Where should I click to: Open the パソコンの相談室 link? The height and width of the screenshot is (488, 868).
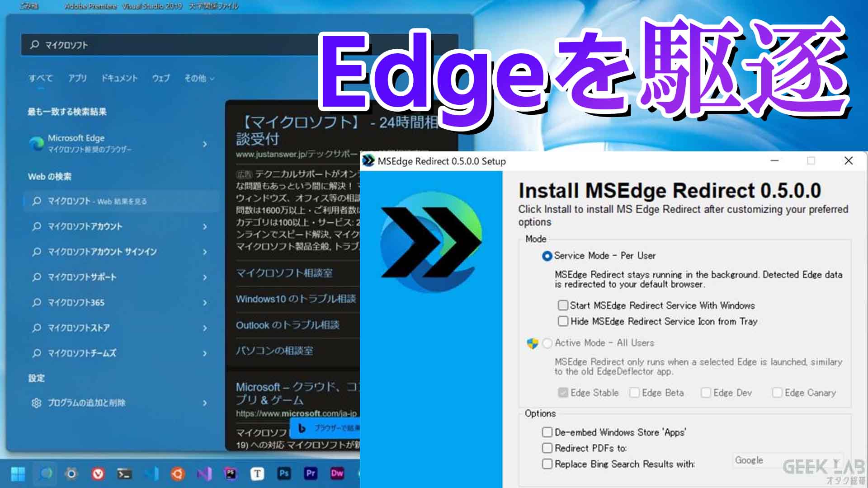pyautogui.click(x=274, y=351)
